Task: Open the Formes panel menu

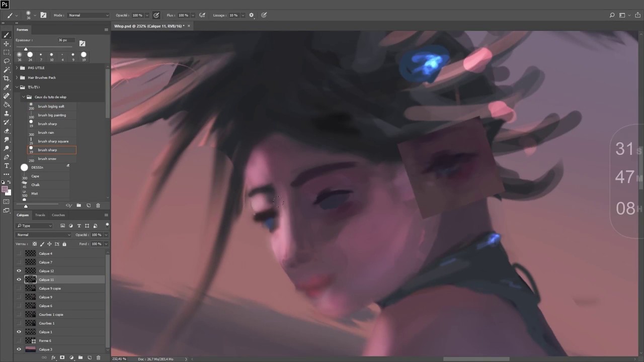Action: tap(106, 30)
